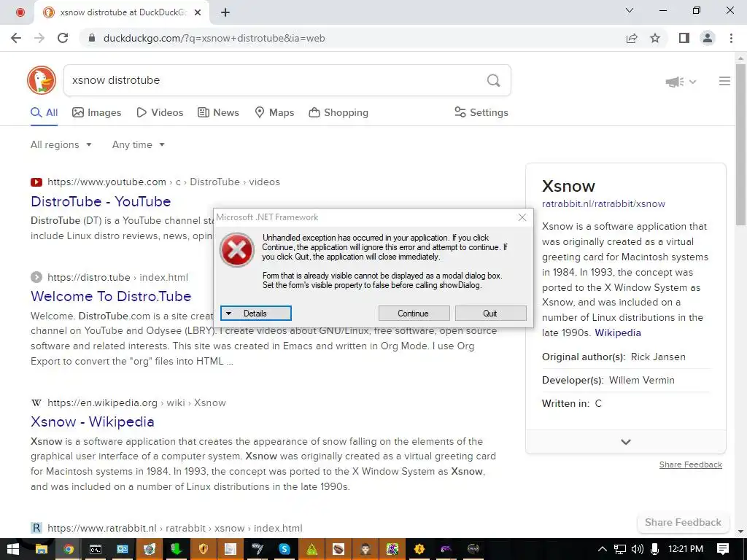Open search Settings

tap(481, 113)
